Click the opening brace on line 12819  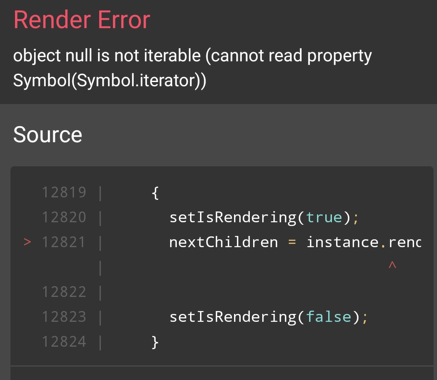pyautogui.click(x=155, y=193)
